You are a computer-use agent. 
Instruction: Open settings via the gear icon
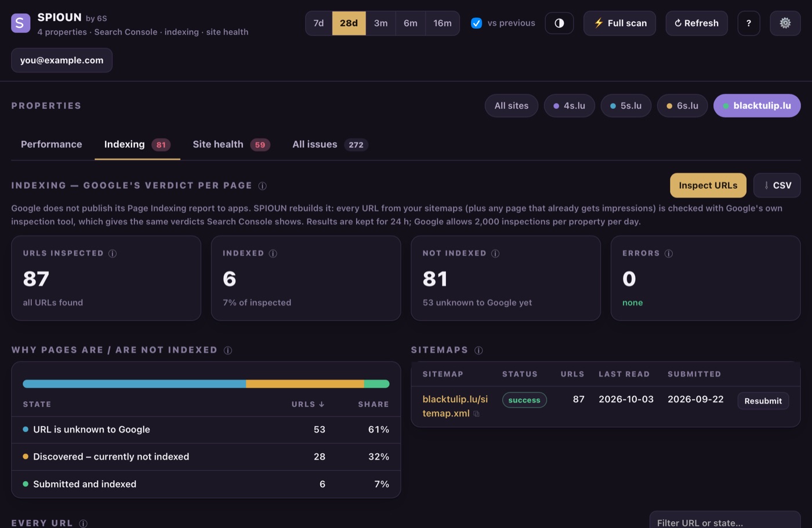click(785, 23)
